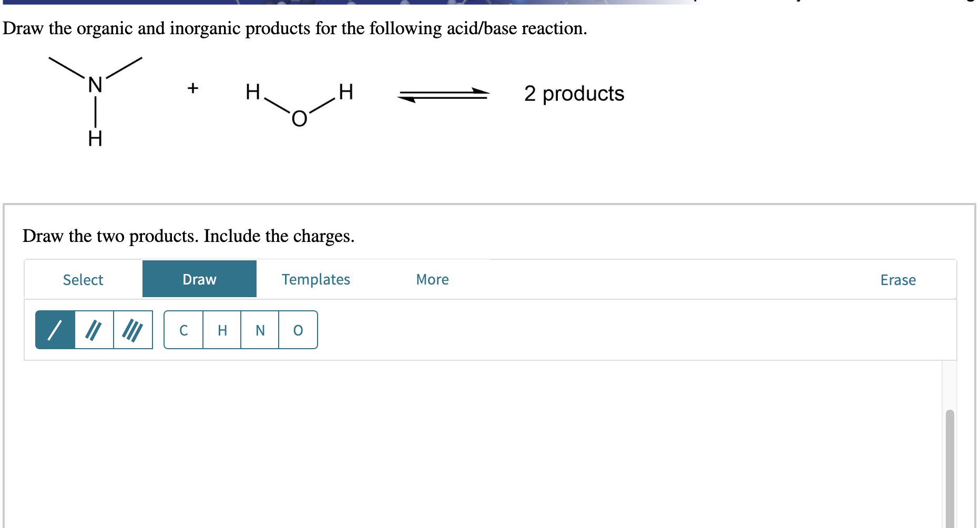The height and width of the screenshot is (528, 980).
Task: Pick the Nitrogen atom tool
Action: pos(260,330)
